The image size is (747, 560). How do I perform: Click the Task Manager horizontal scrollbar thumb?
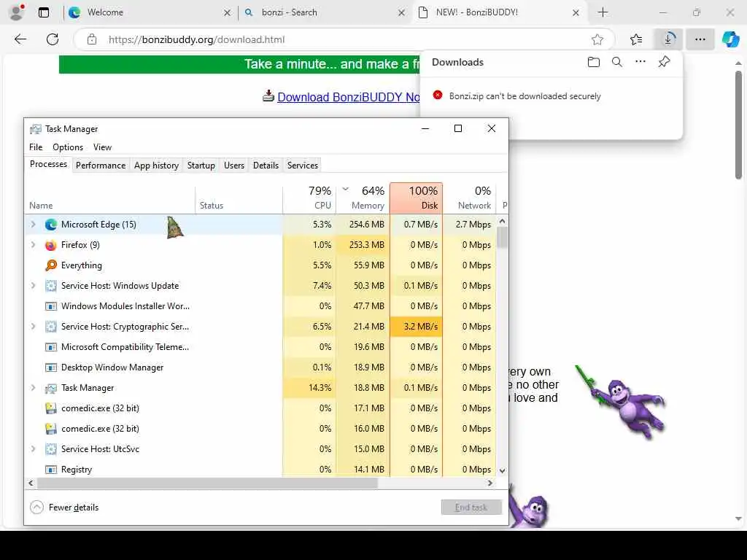coord(207,483)
